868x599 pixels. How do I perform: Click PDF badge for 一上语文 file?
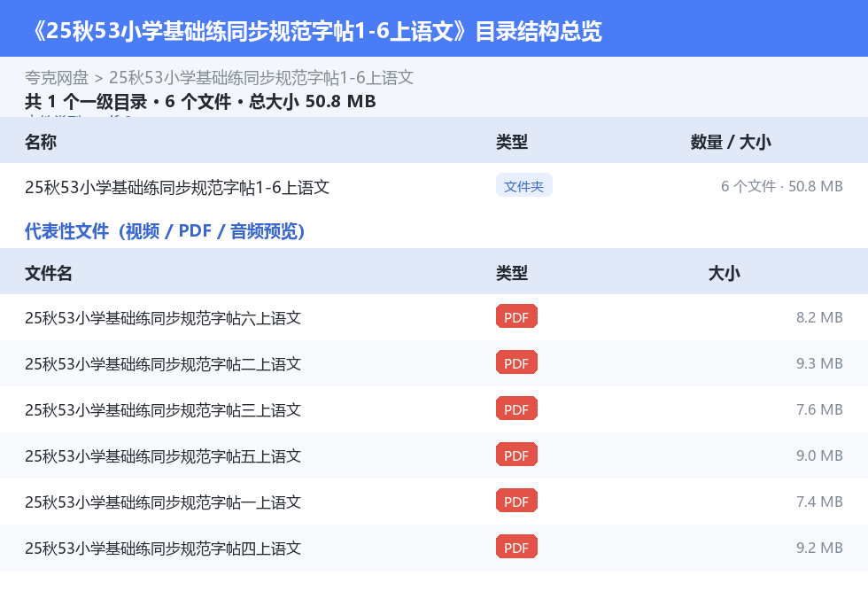[x=516, y=501]
